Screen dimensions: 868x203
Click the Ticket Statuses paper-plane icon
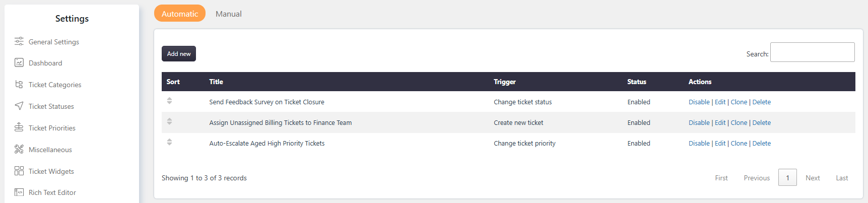click(19, 106)
